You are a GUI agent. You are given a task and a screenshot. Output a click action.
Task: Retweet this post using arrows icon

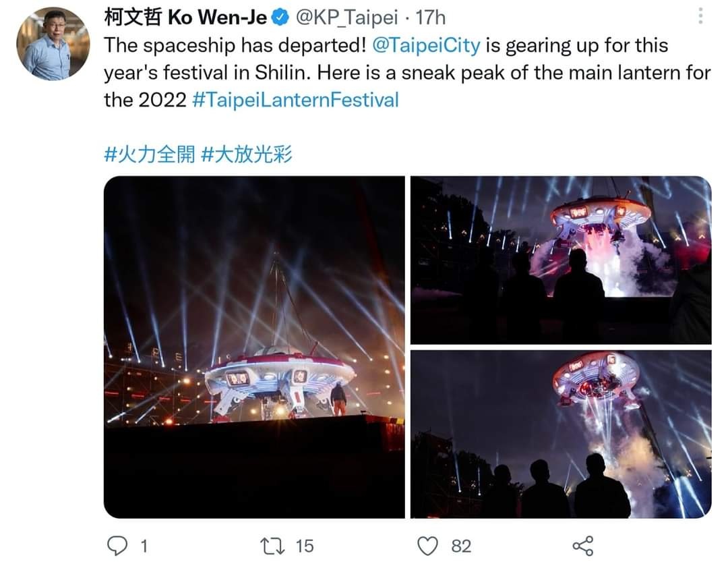point(272,546)
